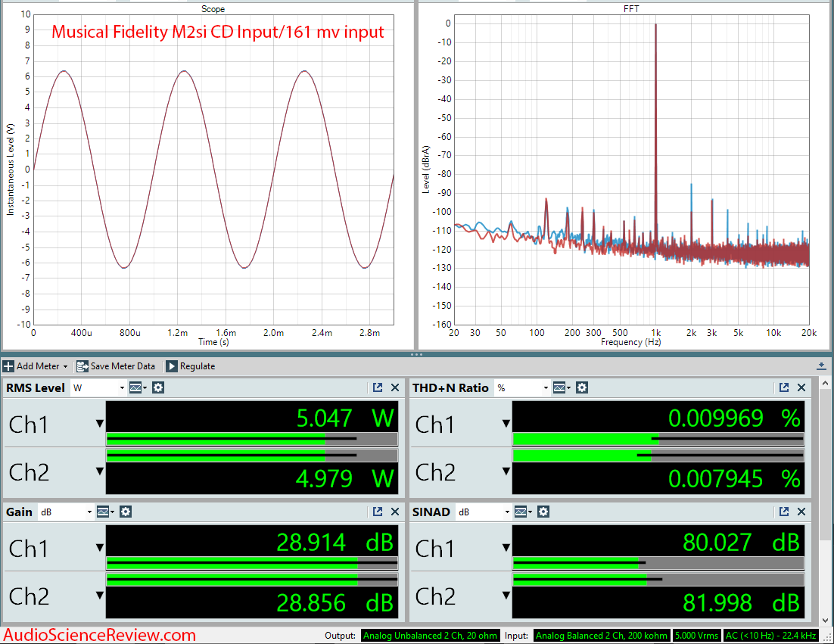
Task: Click inside the FFT spectrum graph
Action: coord(631,169)
